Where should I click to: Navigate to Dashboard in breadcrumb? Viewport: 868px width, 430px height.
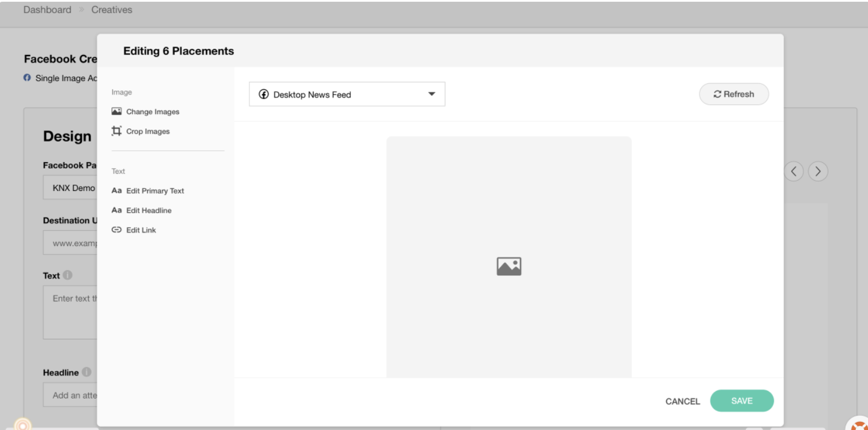pos(48,10)
